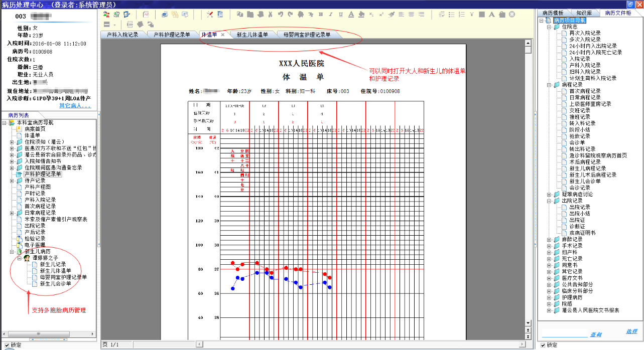644x350 pixels.
Task: Click the printer icon in toolbar
Action: pos(165,14)
